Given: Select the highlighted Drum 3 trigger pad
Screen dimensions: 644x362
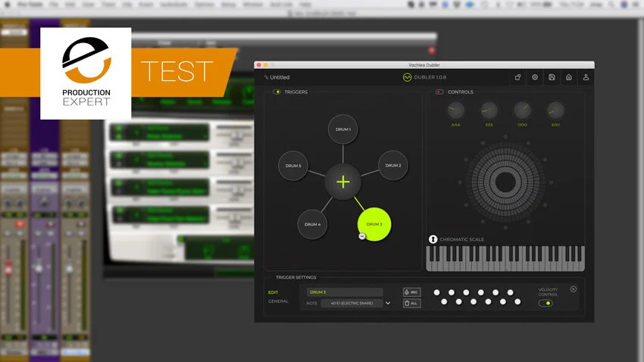Looking at the screenshot, I should coord(374,224).
